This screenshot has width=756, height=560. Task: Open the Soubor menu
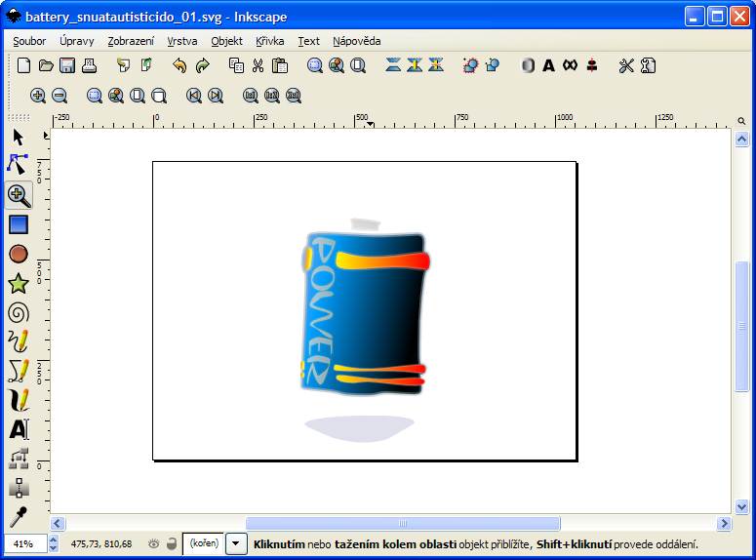pos(29,41)
